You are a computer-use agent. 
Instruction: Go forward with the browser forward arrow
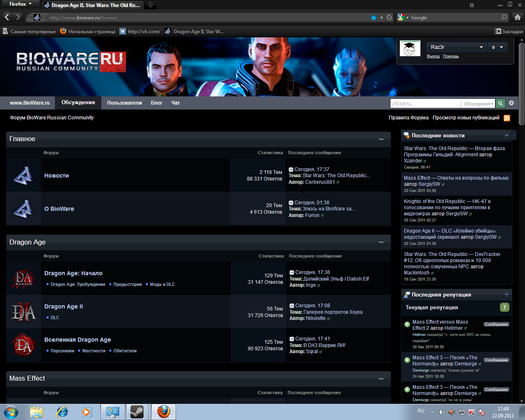pyautogui.click(x=18, y=17)
